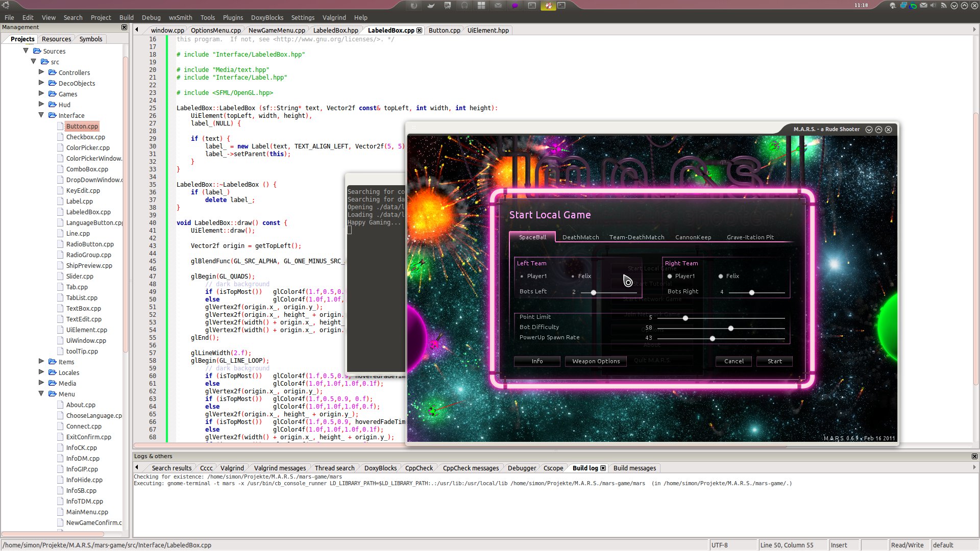This screenshot has height=551, width=980.
Task: Open Slider.cpp in the project tree
Action: tap(80, 276)
